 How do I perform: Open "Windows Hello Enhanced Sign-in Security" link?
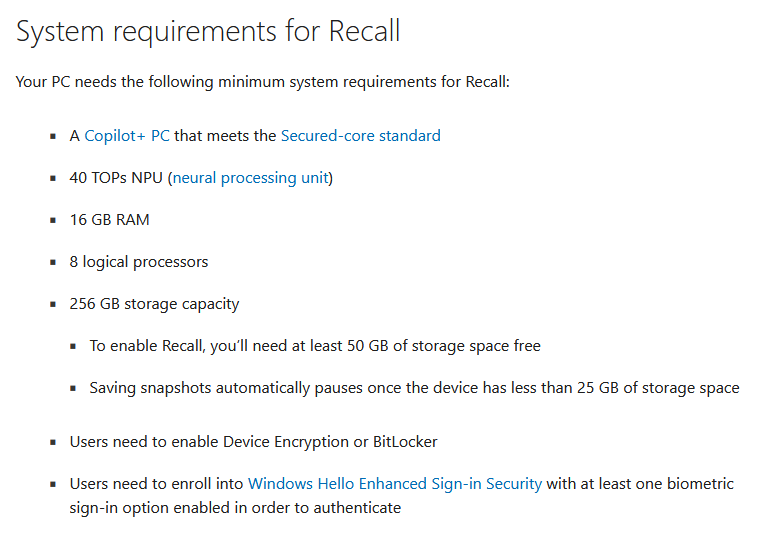tap(394, 484)
